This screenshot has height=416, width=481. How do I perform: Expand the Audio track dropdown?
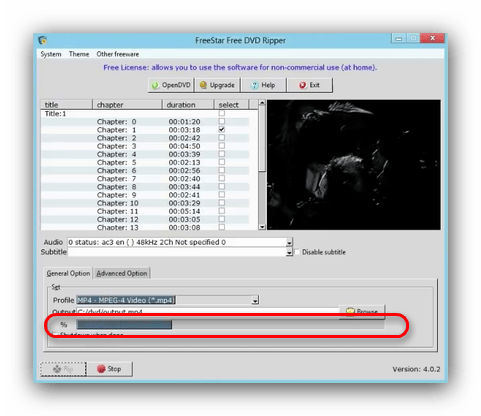(x=289, y=243)
